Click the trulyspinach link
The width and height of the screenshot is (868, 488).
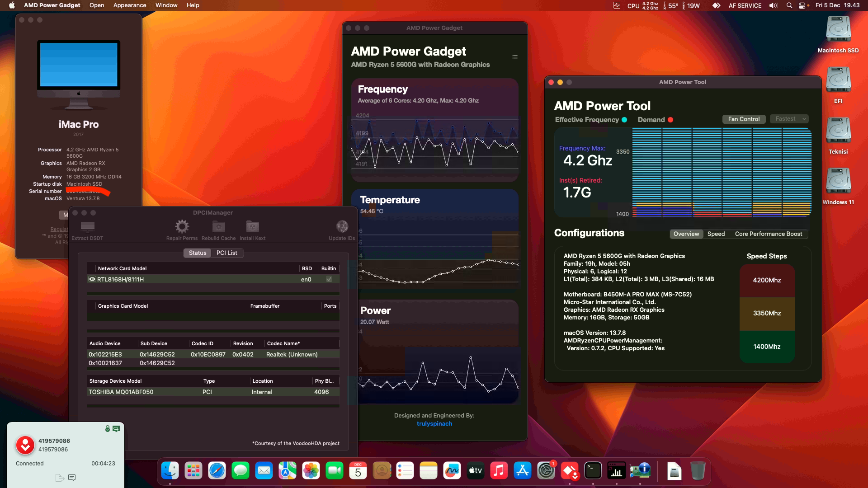pyautogui.click(x=434, y=423)
